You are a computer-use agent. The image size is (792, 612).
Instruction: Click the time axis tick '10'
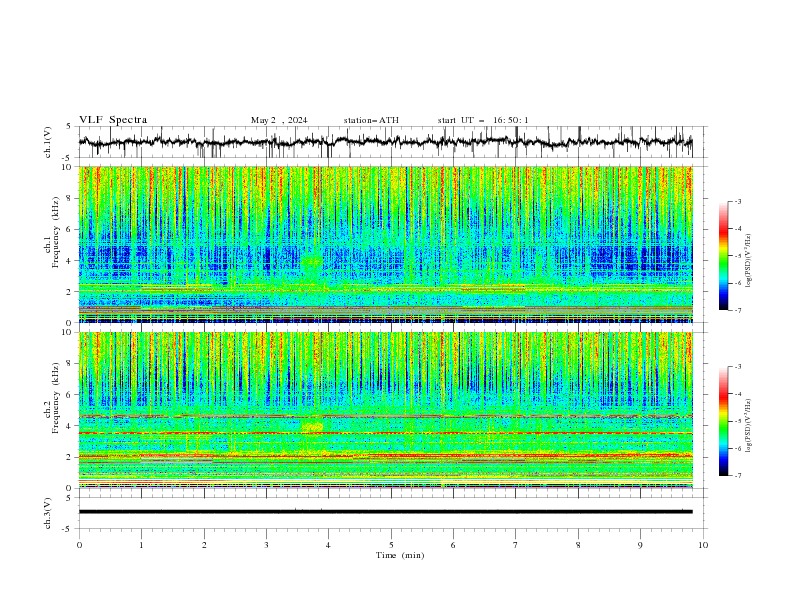(703, 545)
